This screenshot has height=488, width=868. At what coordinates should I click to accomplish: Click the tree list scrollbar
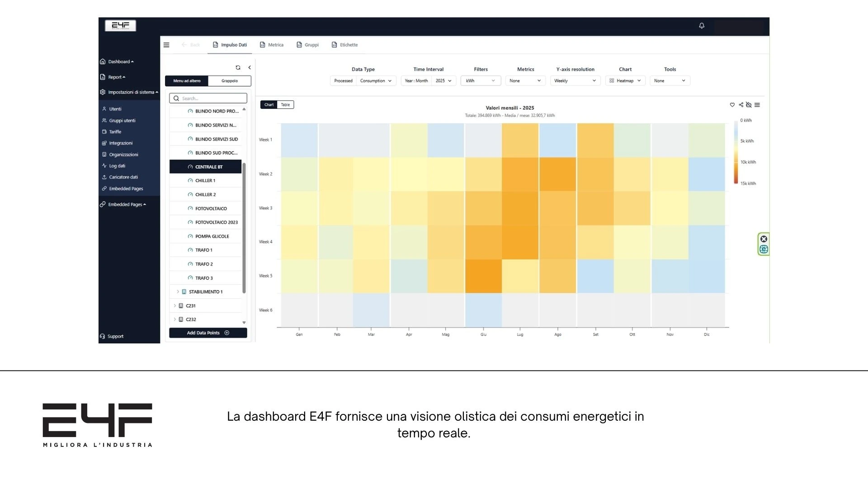point(244,228)
